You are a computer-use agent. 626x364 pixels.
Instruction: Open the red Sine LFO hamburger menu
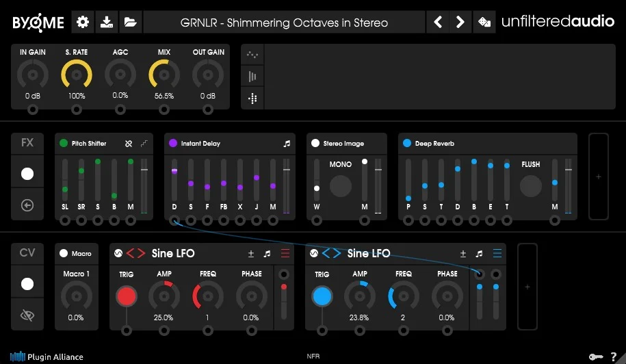(x=285, y=253)
